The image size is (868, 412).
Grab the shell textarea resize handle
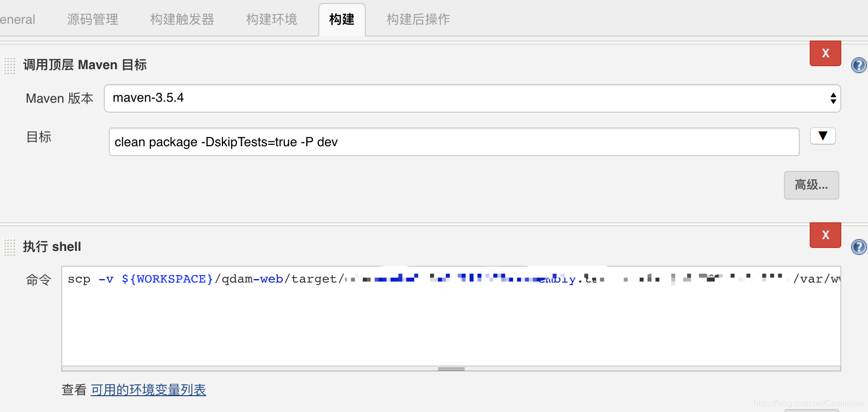pyautogui.click(x=451, y=369)
